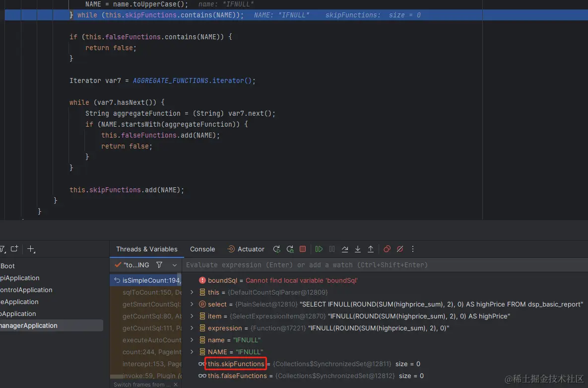
Task: Select the Boot node in Services
Action: point(7,266)
